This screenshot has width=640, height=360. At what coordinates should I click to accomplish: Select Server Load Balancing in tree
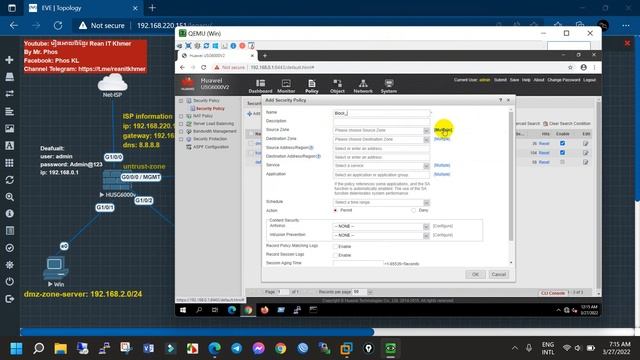pyautogui.click(x=213, y=124)
